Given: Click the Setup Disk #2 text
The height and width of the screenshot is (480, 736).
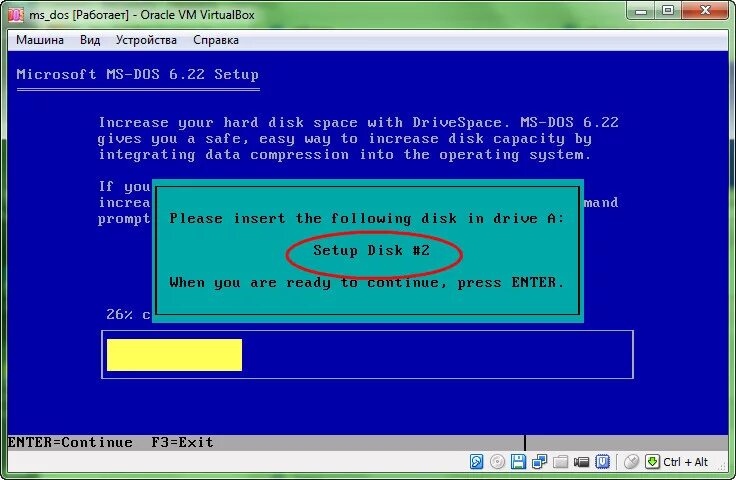Looking at the screenshot, I should click(x=372, y=251).
